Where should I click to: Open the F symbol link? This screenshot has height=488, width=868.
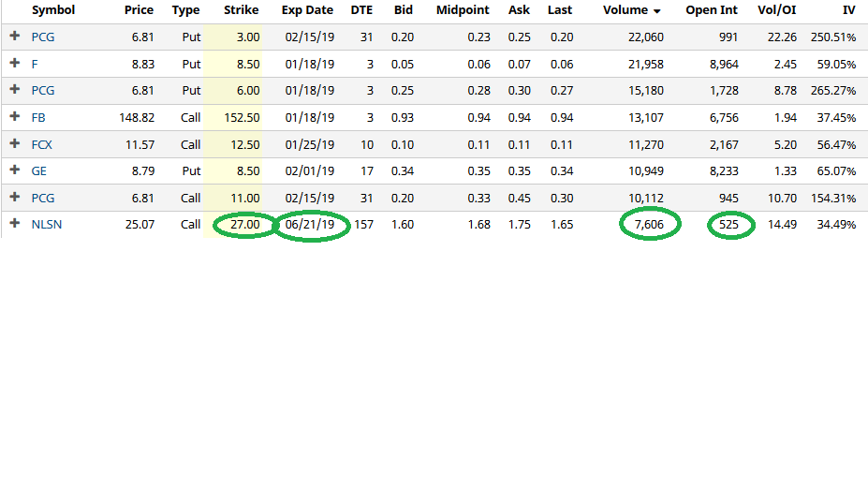(35, 65)
